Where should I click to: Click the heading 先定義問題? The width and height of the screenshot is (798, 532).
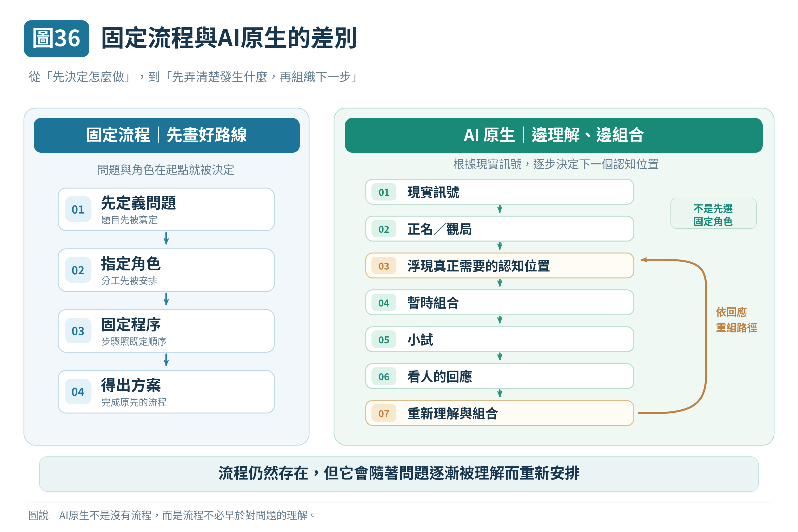coord(138,203)
